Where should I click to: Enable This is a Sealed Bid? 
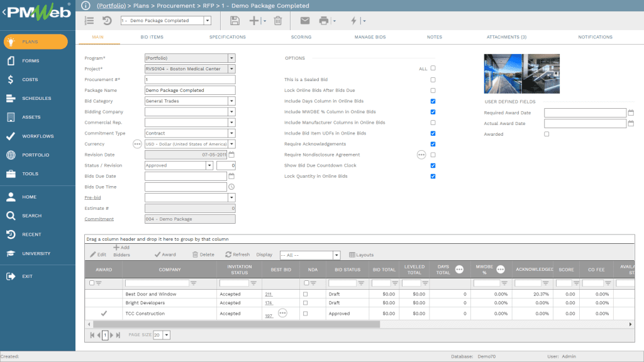[433, 80]
